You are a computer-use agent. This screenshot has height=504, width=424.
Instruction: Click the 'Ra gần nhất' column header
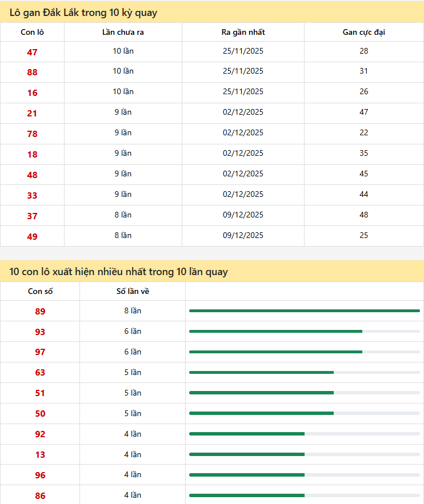point(243,32)
